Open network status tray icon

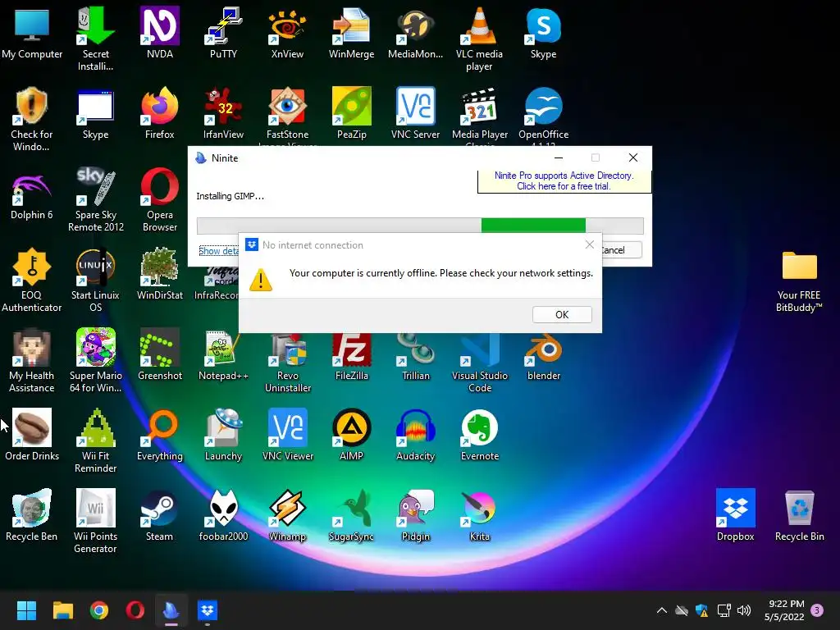[x=724, y=610]
